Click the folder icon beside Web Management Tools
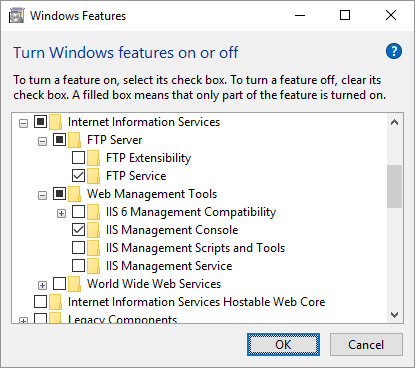 [x=75, y=194]
